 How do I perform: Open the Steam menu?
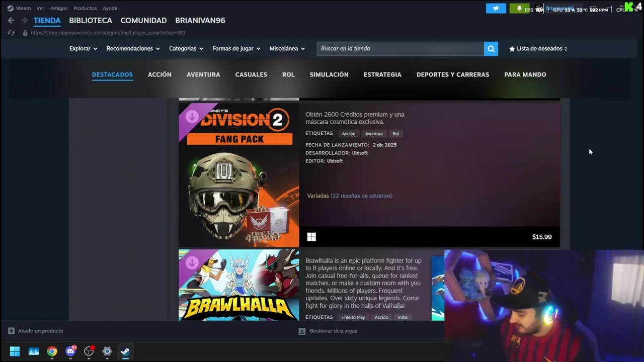point(23,8)
